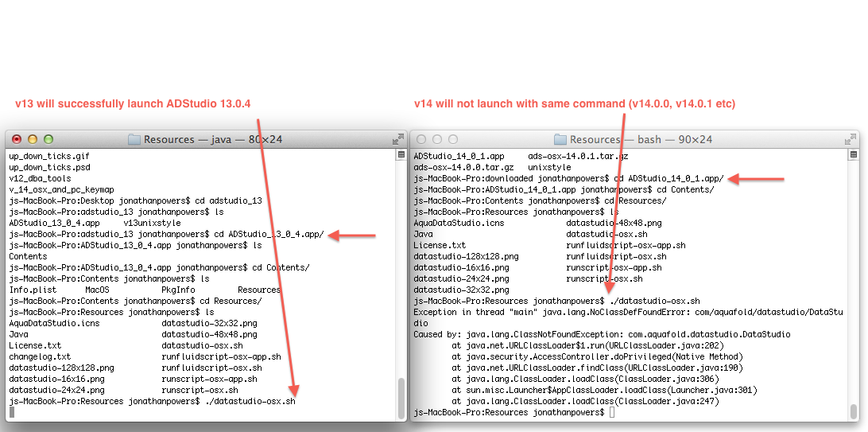Select "up_down_ticks.gif" in the java terminal
The width and height of the screenshot is (868, 432).
tap(49, 156)
